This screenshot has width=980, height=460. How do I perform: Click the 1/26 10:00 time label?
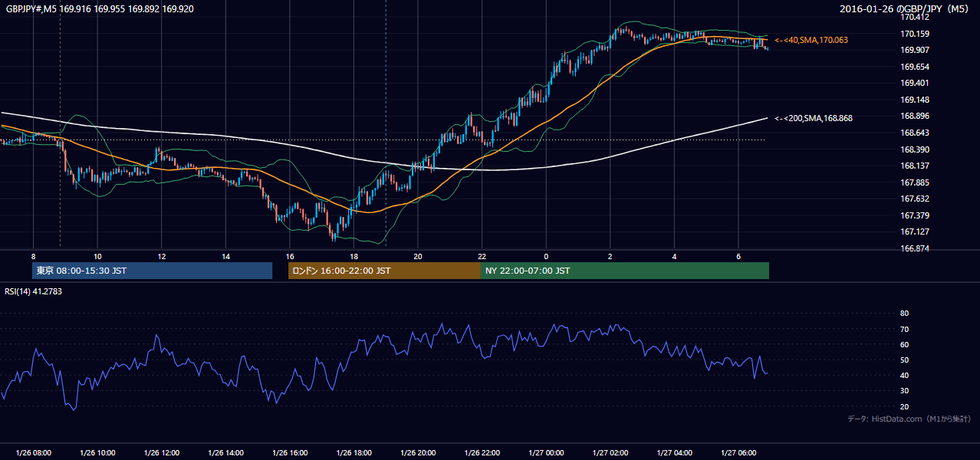coord(97,452)
